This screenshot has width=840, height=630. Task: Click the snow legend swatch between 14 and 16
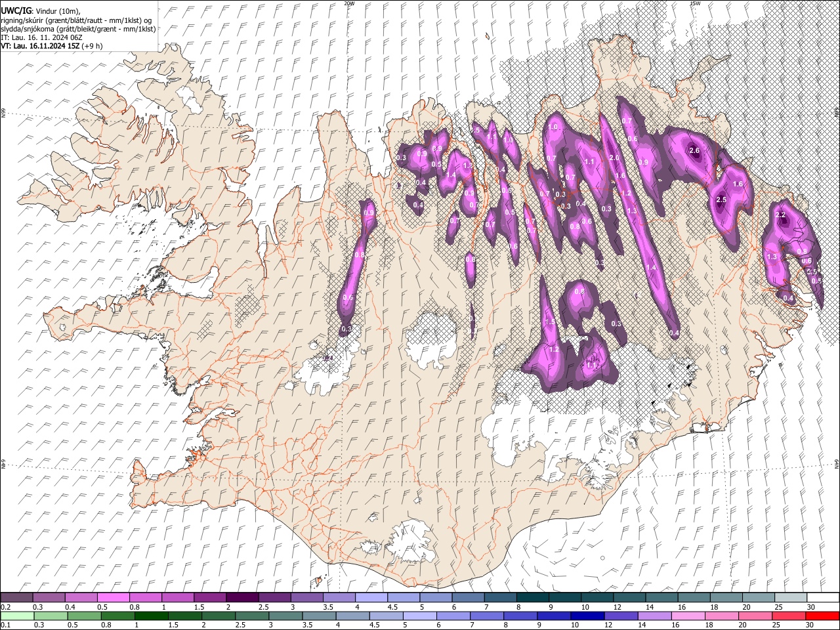point(662,597)
